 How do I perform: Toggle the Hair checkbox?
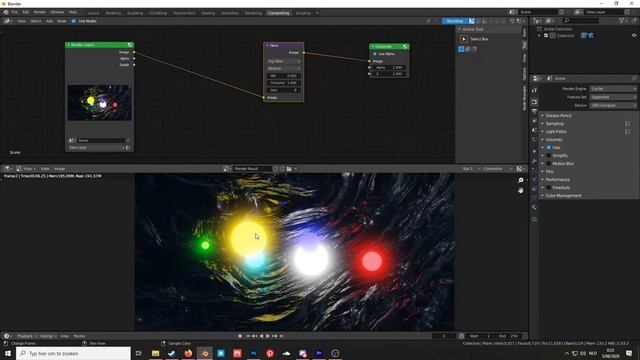click(x=549, y=147)
